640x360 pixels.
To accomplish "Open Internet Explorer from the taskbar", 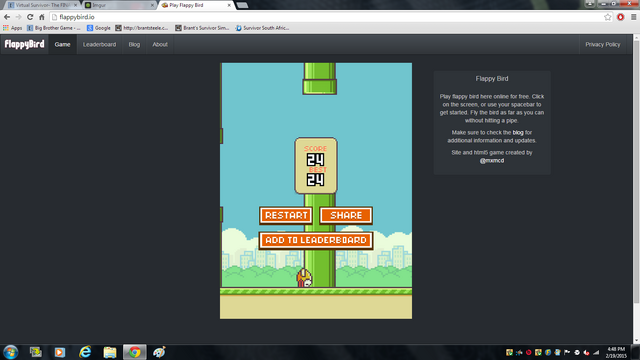I will click(85, 352).
